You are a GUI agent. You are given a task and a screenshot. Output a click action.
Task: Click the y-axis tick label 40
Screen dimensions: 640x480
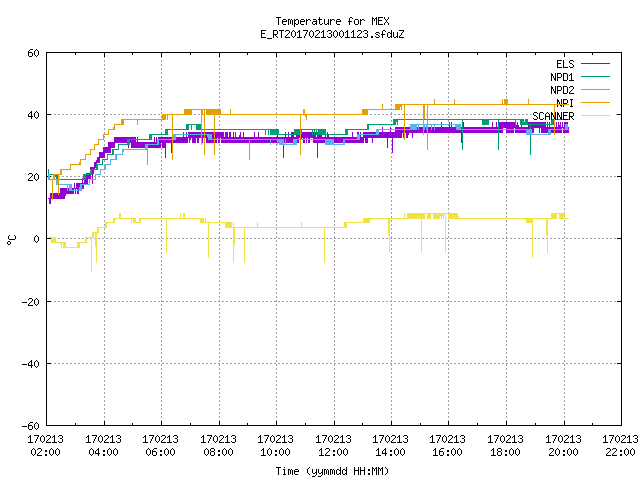click(33, 116)
